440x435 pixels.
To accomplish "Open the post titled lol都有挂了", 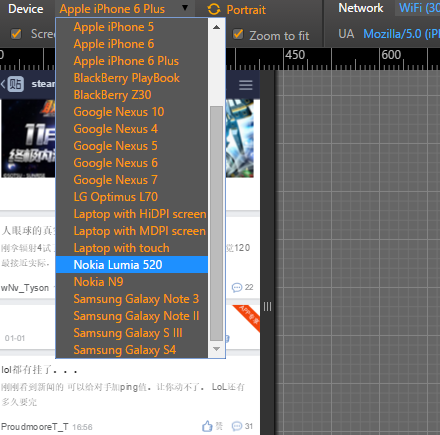I will click(39, 370).
